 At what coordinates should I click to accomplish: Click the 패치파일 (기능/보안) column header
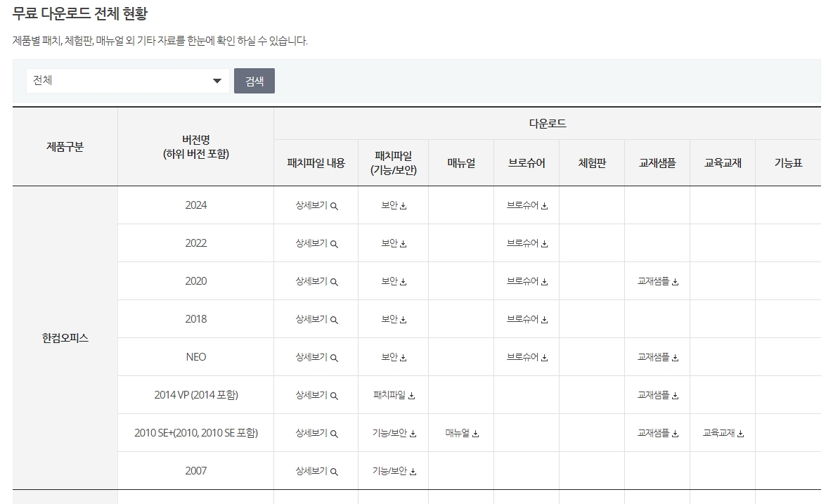pyautogui.click(x=394, y=163)
